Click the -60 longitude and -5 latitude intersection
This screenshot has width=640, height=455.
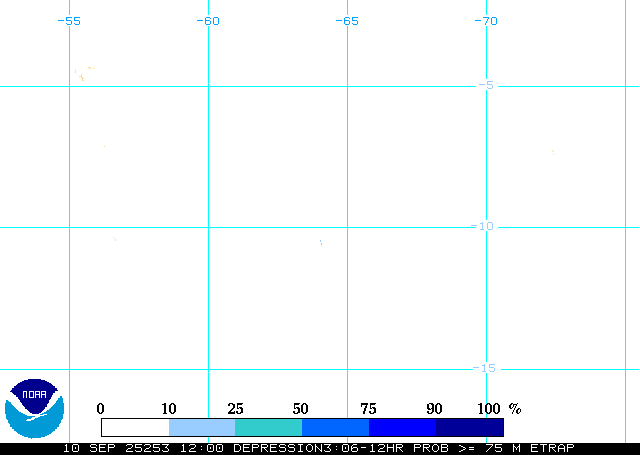pyautogui.click(x=208, y=85)
